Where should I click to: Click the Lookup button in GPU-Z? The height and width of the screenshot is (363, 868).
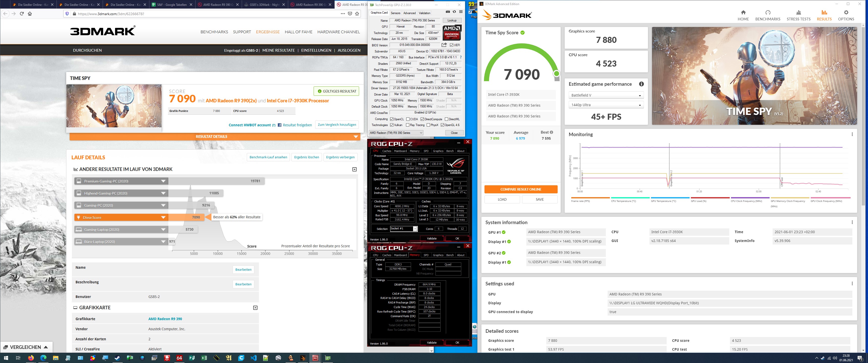pos(452,20)
